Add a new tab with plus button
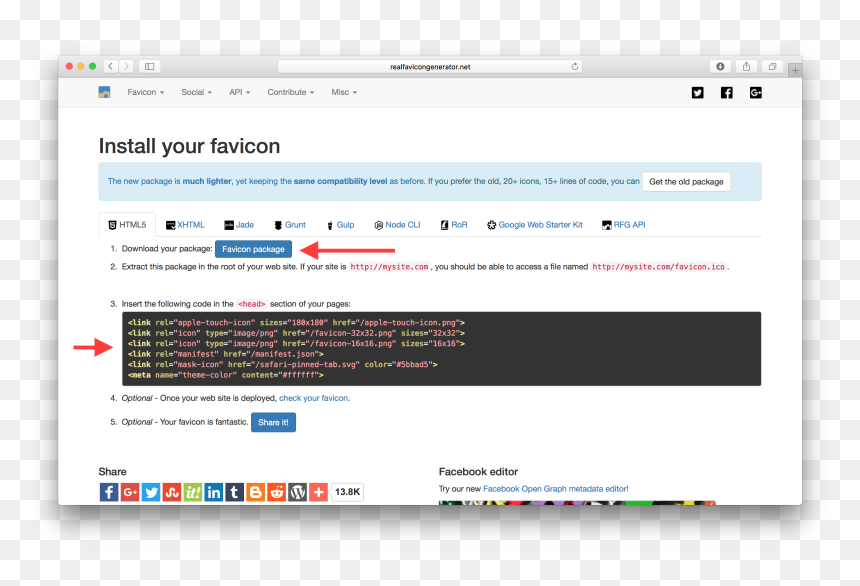 pos(795,70)
